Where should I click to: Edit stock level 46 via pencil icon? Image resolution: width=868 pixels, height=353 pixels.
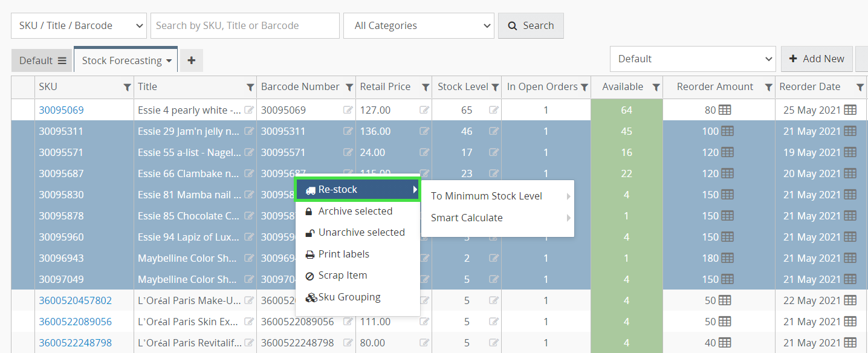494,131
